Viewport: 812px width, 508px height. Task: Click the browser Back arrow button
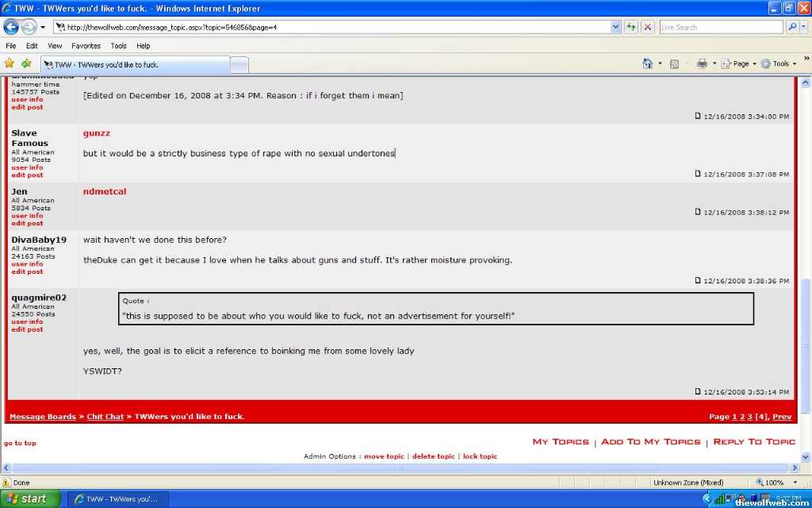[x=11, y=27]
